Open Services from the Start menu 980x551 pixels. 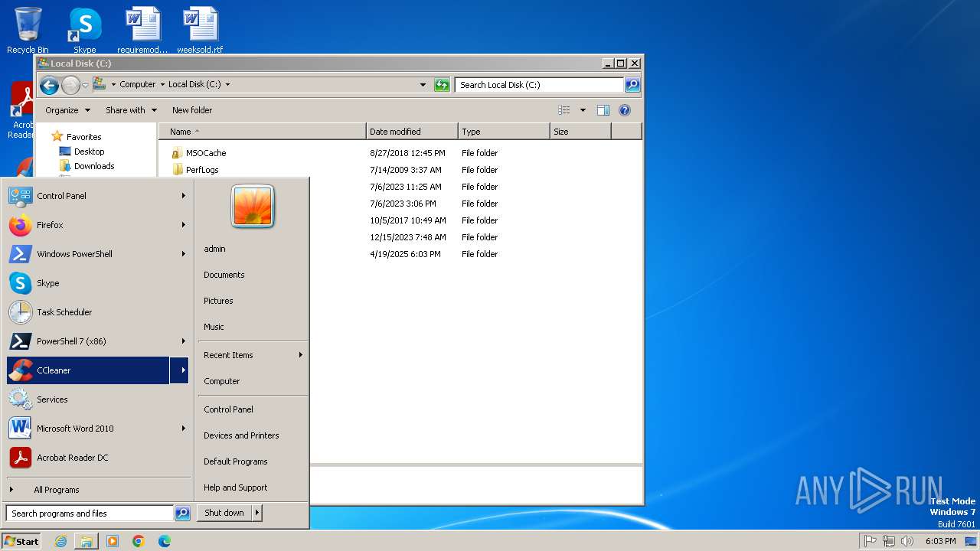point(98,399)
